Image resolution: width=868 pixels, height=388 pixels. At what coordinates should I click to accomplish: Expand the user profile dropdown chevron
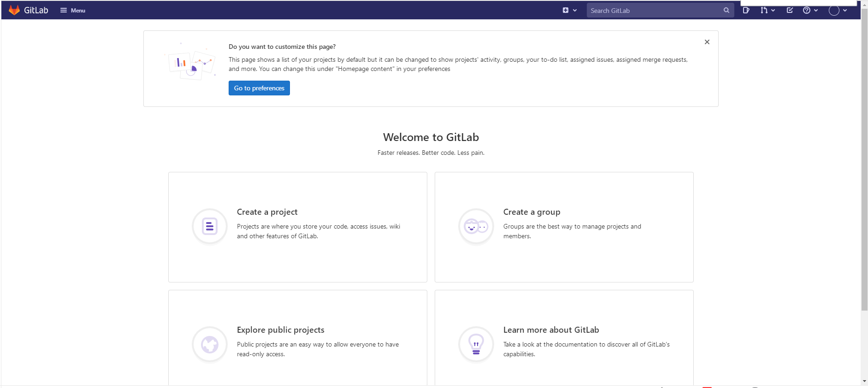click(x=845, y=10)
